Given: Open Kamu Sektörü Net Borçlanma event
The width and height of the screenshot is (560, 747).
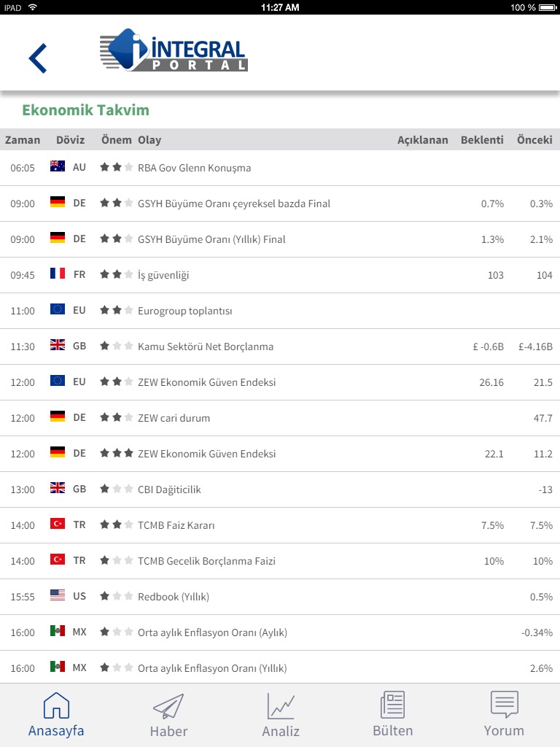Looking at the screenshot, I should click(x=206, y=347).
